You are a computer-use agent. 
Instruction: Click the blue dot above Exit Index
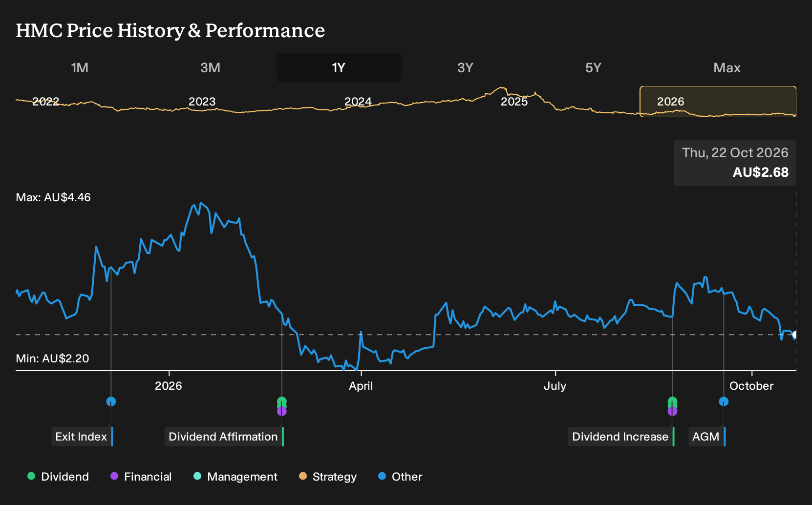pos(111,401)
